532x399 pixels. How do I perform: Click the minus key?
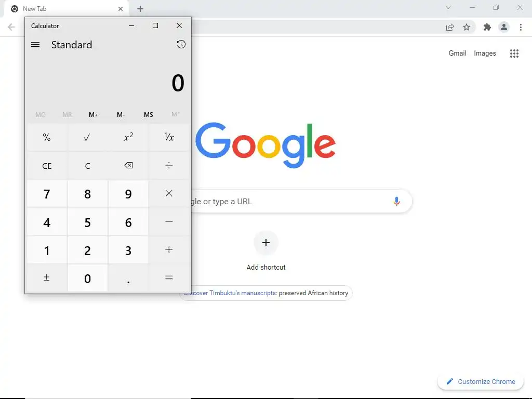(169, 222)
